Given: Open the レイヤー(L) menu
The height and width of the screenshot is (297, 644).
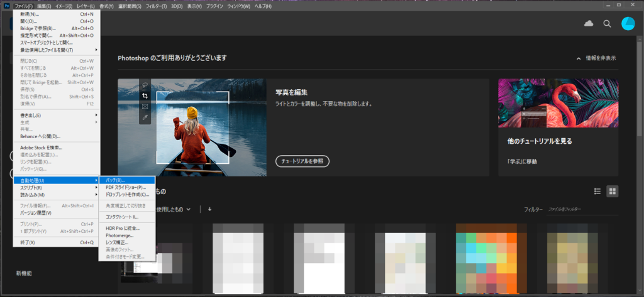Looking at the screenshot, I should coord(86,6).
